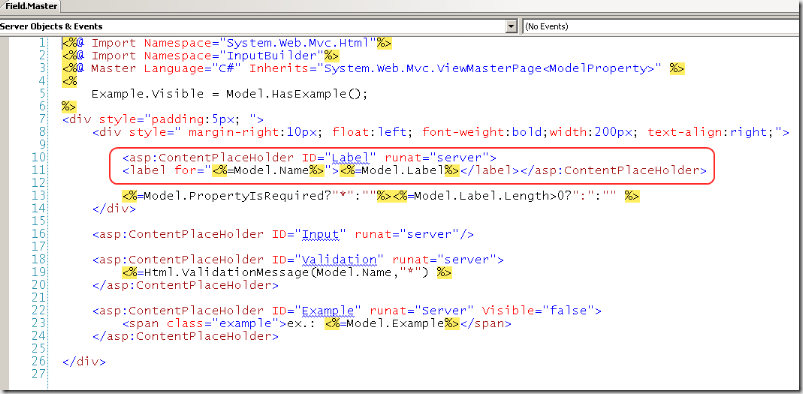Click the label for Model.Name line

click(414, 171)
